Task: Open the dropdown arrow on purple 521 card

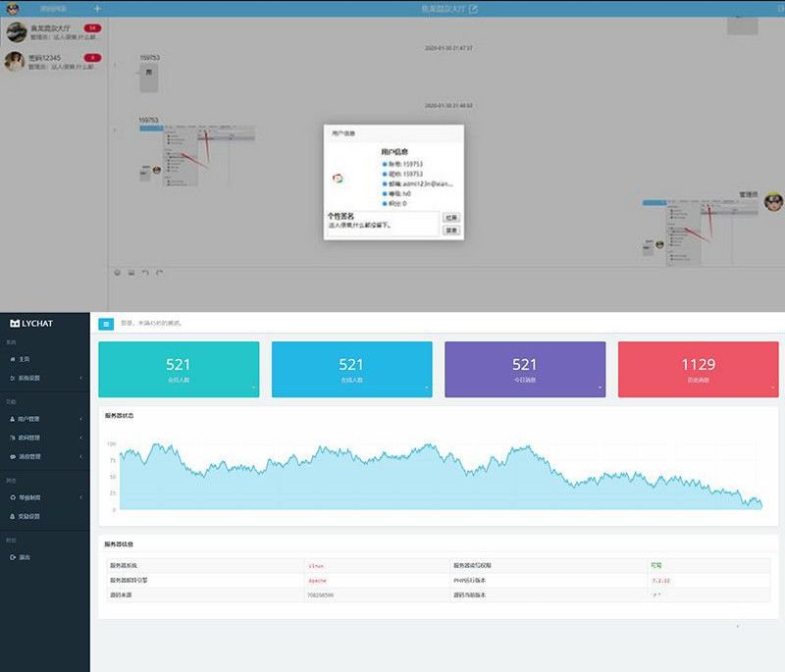Action: pos(599,388)
